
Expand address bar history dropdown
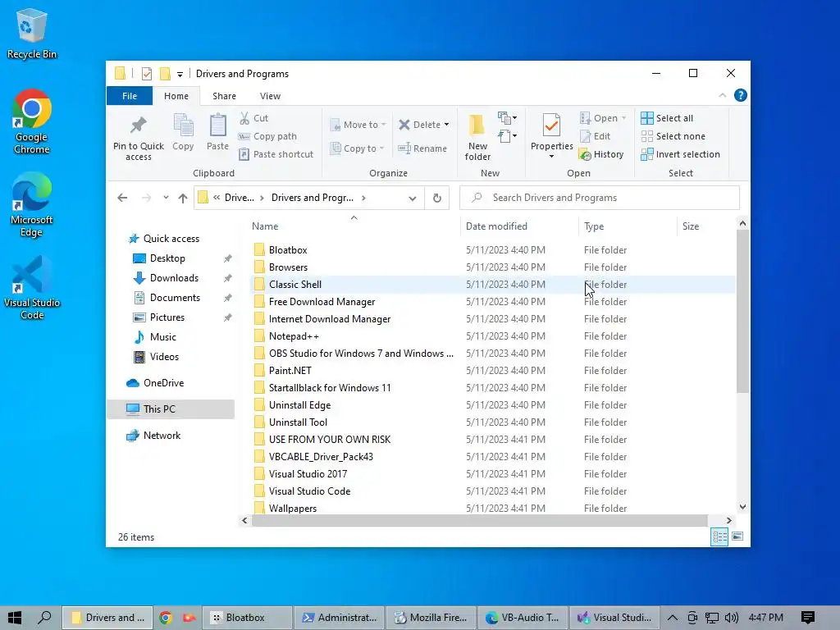[x=412, y=198]
